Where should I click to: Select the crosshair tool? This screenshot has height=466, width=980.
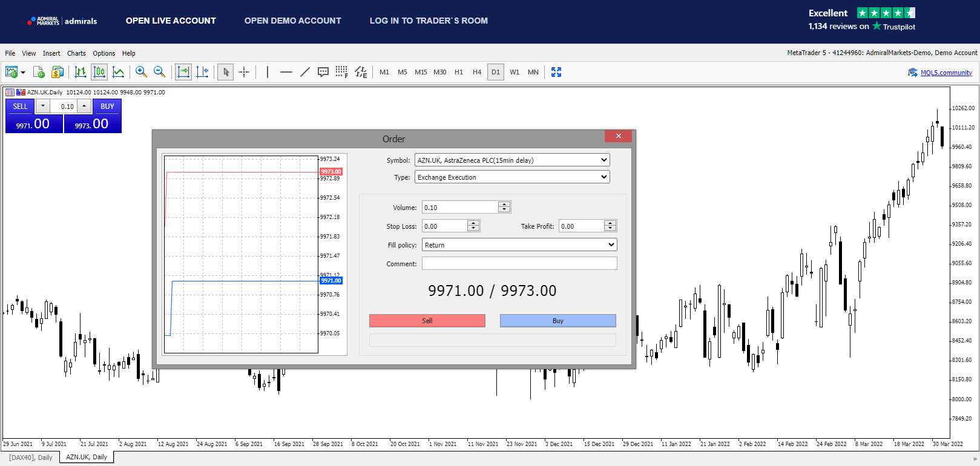(x=244, y=72)
